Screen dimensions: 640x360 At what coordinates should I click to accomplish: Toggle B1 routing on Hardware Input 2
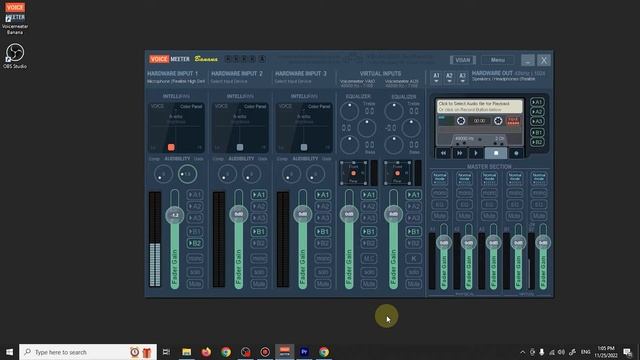[x=259, y=231]
